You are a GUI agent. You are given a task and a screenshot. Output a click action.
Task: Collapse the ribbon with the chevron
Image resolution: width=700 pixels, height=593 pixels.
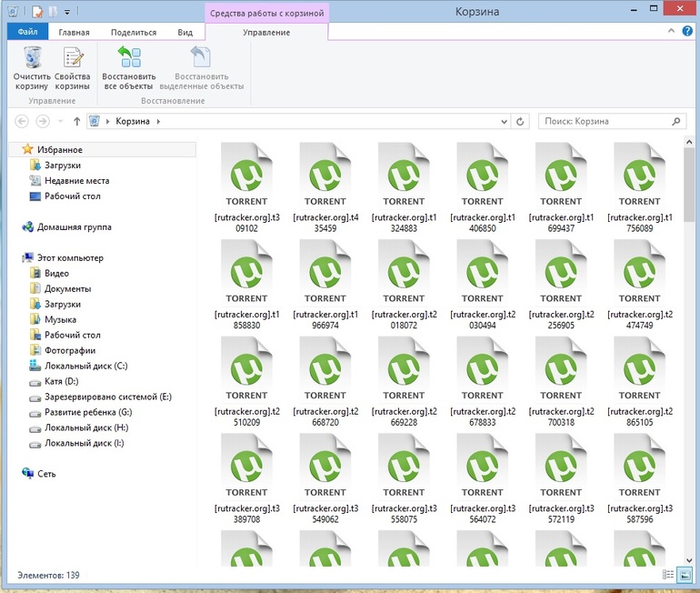(x=671, y=31)
